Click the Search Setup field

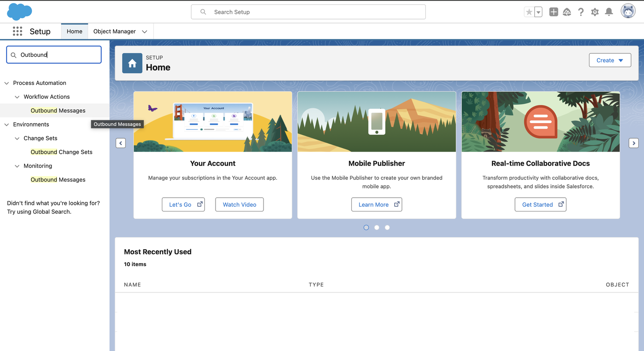[x=308, y=12]
